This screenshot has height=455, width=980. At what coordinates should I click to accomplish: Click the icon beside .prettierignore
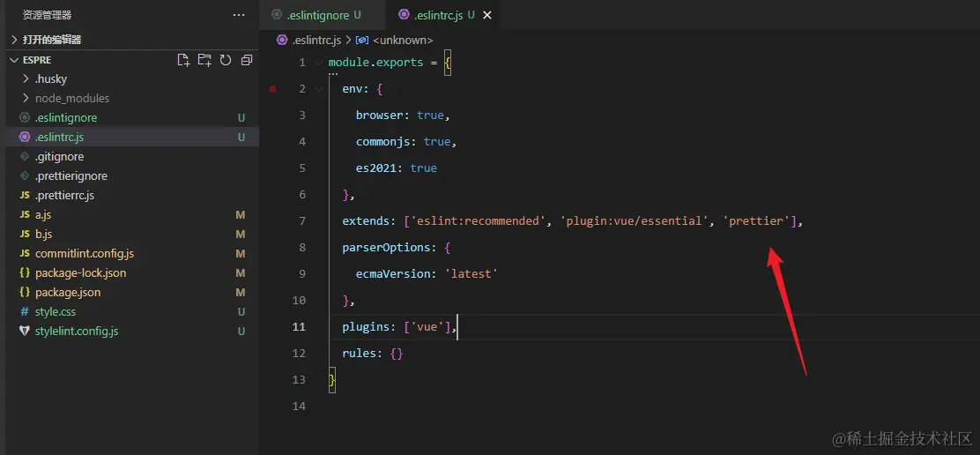25,175
